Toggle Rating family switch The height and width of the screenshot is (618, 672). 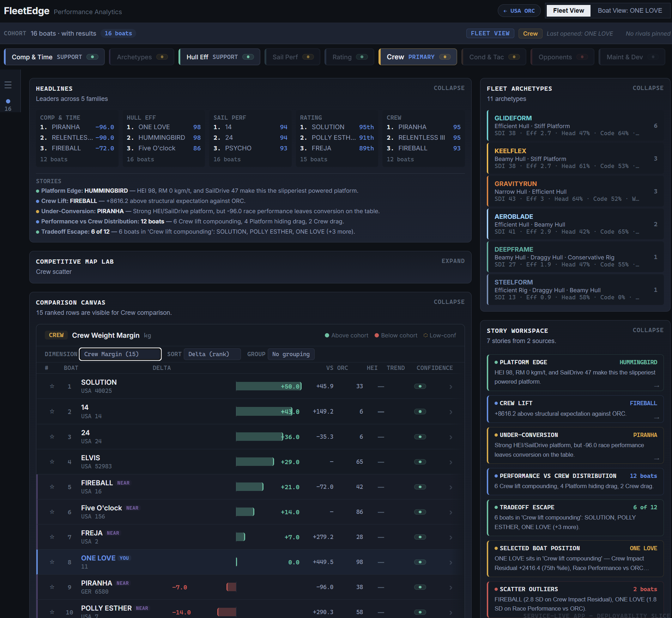coord(362,57)
